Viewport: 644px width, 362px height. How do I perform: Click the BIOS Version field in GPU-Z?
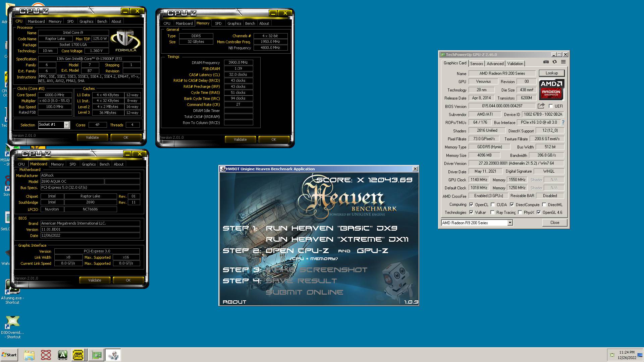[x=502, y=106]
